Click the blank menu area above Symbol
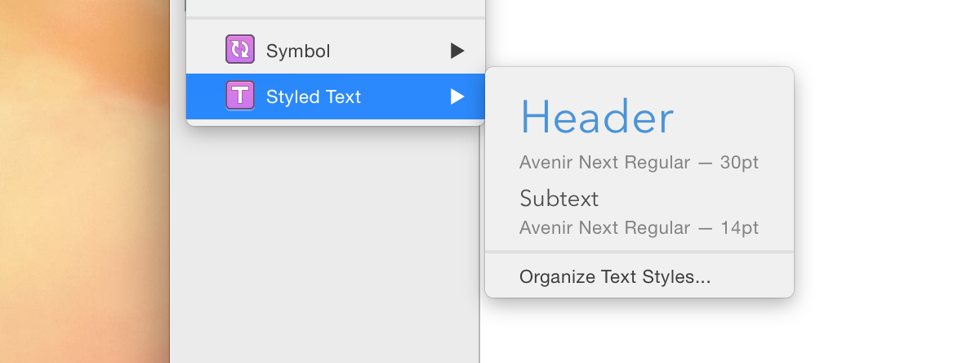Viewport: 980px width, 363px height. tap(335, 7)
